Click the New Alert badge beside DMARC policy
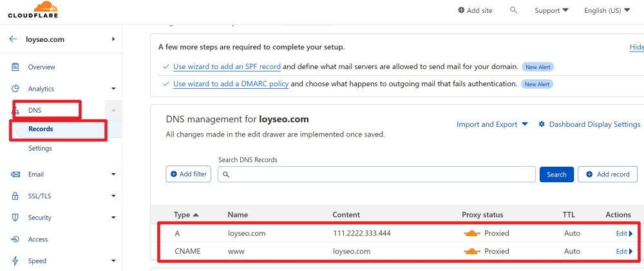This screenshot has height=271, width=644. pos(537,84)
